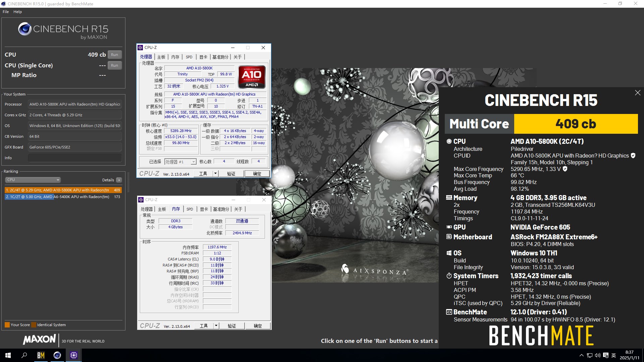Click 验证 button in upper CPU-Z
Screen dimensions: 644x362
point(231,174)
